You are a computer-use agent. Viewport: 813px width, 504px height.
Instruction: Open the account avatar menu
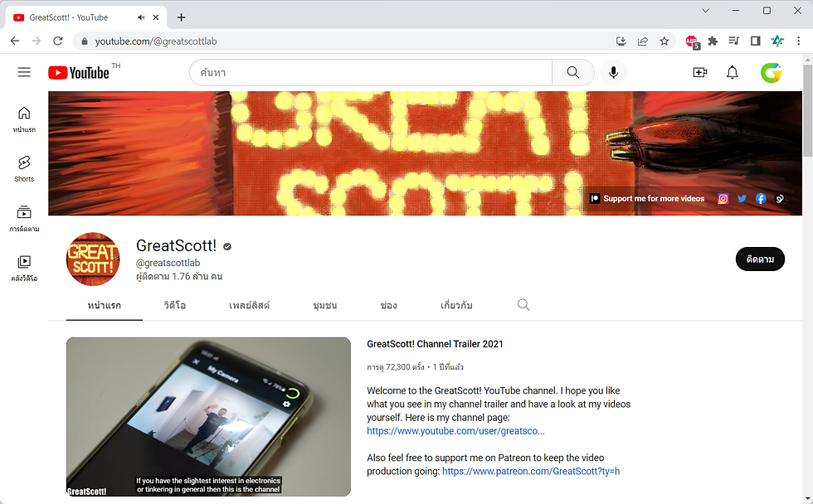771,72
